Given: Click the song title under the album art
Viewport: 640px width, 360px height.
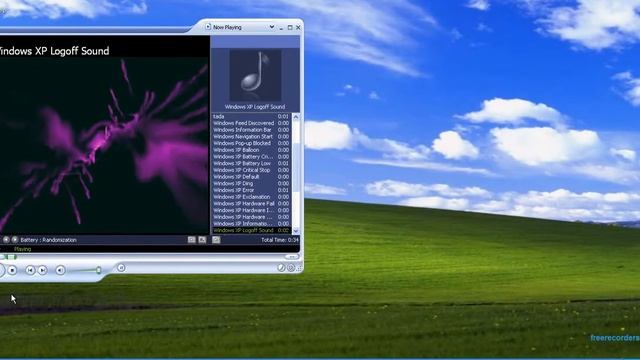Looking at the screenshot, I should (255, 107).
